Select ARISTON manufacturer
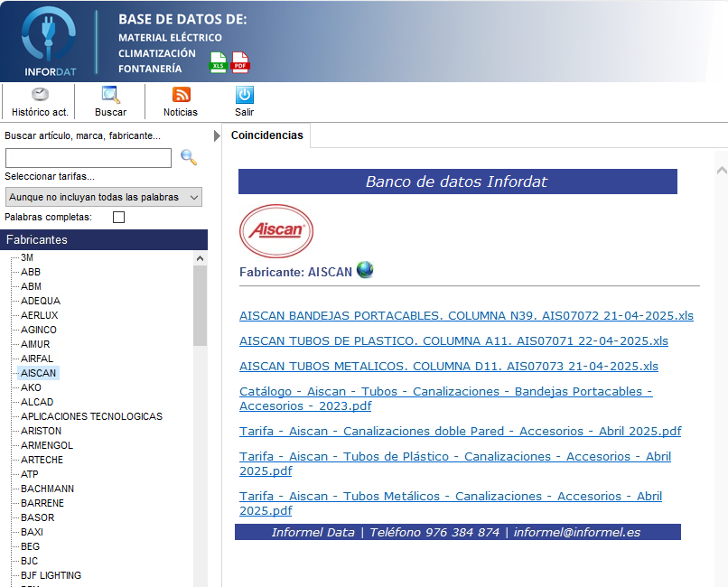Screen dimensions: 728x587 point(41,431)
